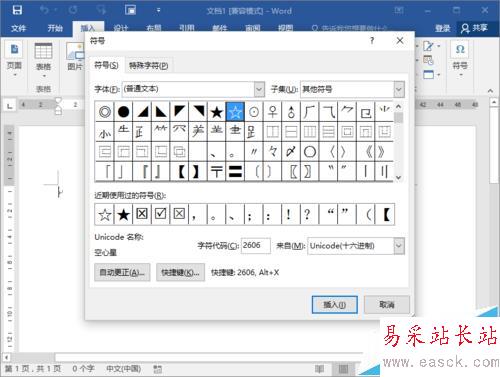
Task: Click symbol grid scroll up arrow
Action: tap(398, 107)
